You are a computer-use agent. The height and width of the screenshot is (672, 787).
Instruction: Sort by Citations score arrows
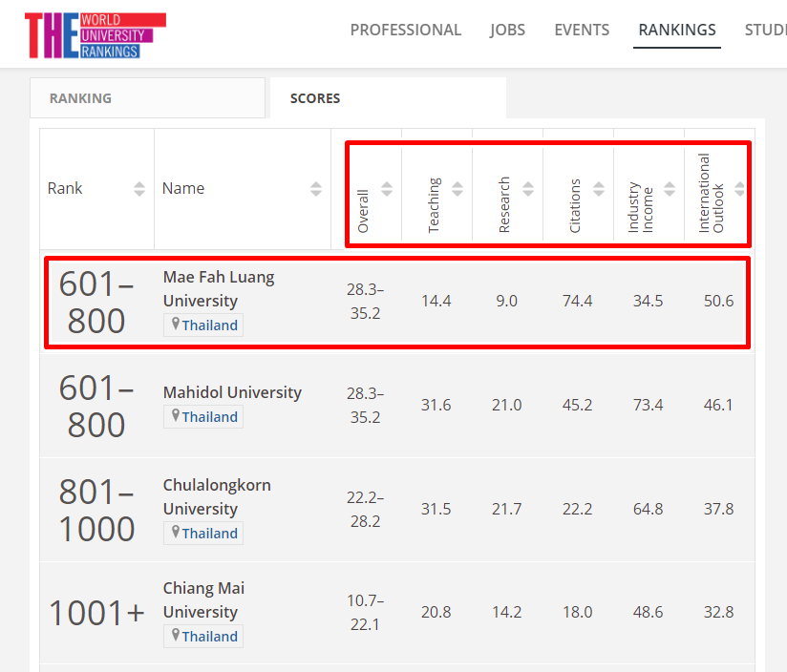coord(599,189)
